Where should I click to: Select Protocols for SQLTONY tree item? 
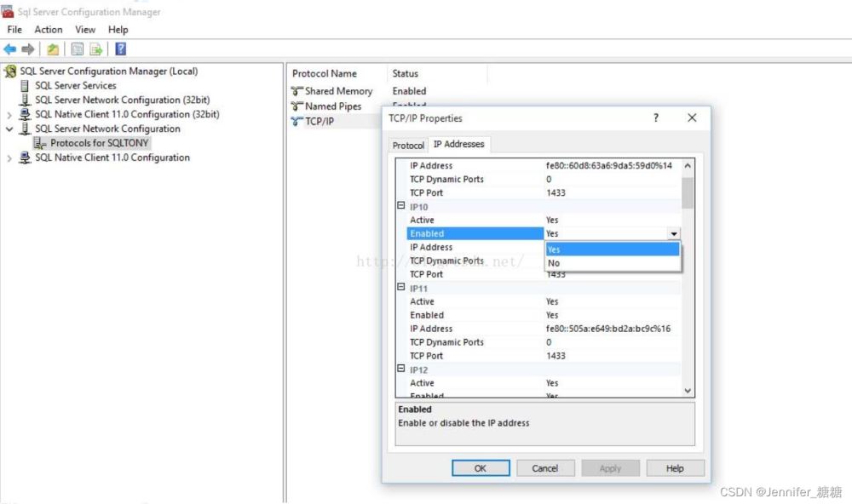pyautogui.click(x=100, y=143)
